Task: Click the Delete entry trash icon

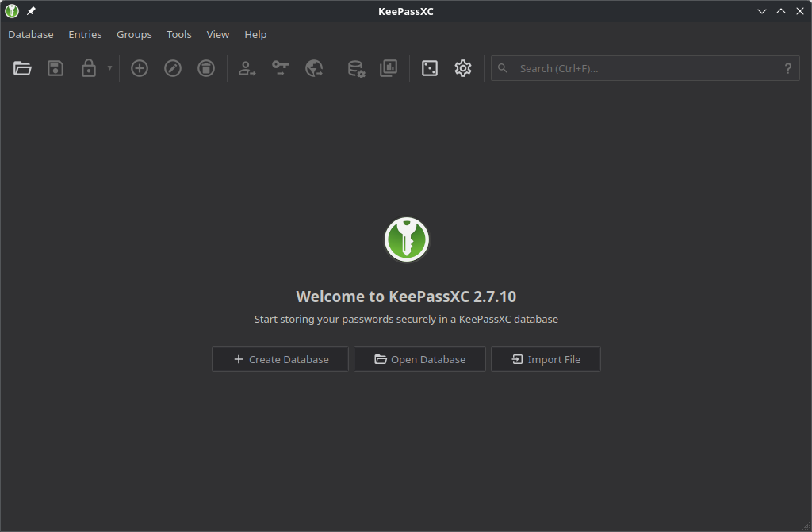Action: (x=206, y=68)
